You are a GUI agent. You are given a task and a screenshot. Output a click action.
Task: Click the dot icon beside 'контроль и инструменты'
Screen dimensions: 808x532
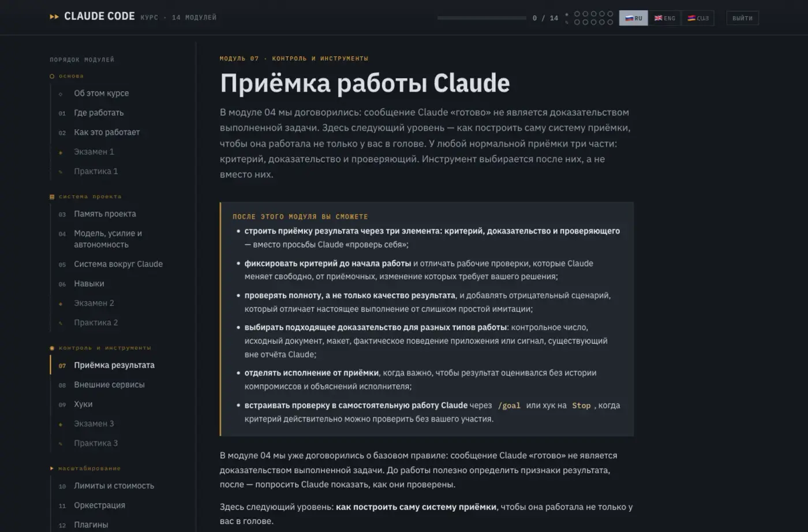(52, 348)
